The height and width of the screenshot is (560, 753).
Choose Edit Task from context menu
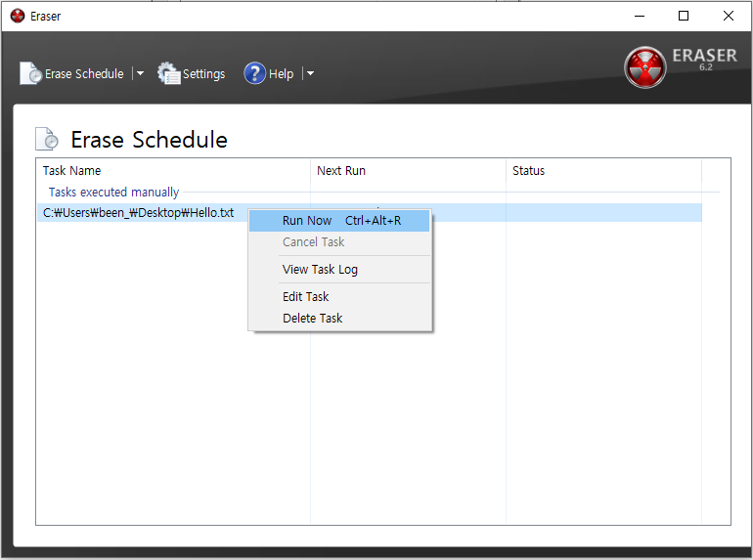click(x=305, y=297)
